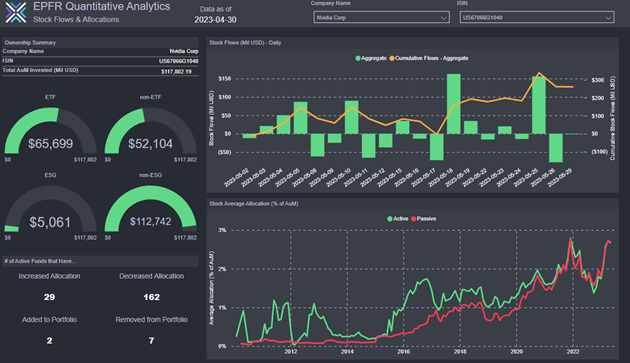The image size is (630, 363).
Task: Click the Removed from Portfolio count 7
Action: [151, 340]
